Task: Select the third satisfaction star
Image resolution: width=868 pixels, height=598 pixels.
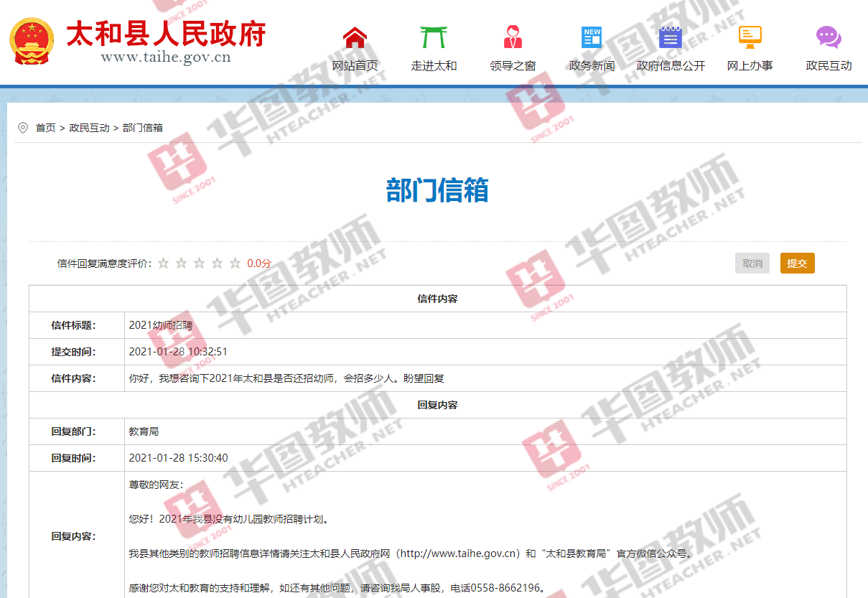Action: coord(199,263)
